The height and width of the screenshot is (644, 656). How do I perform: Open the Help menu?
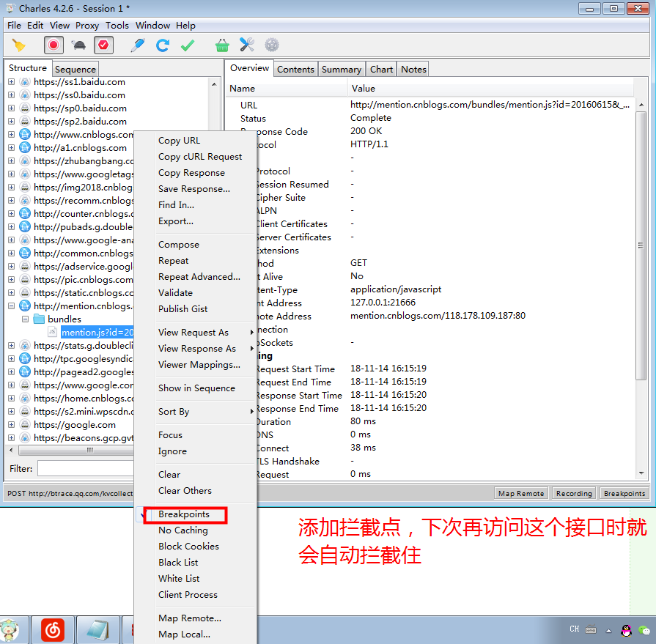click(x=185, y=25)
